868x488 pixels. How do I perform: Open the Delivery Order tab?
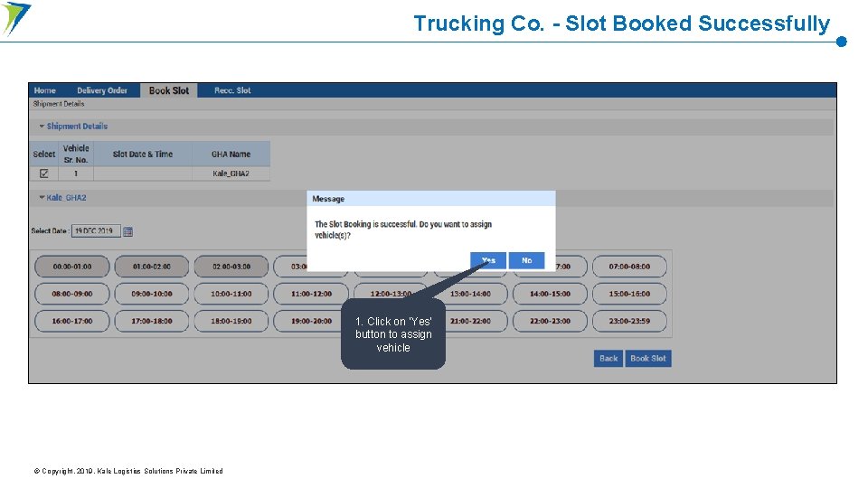tap(102, 90)
